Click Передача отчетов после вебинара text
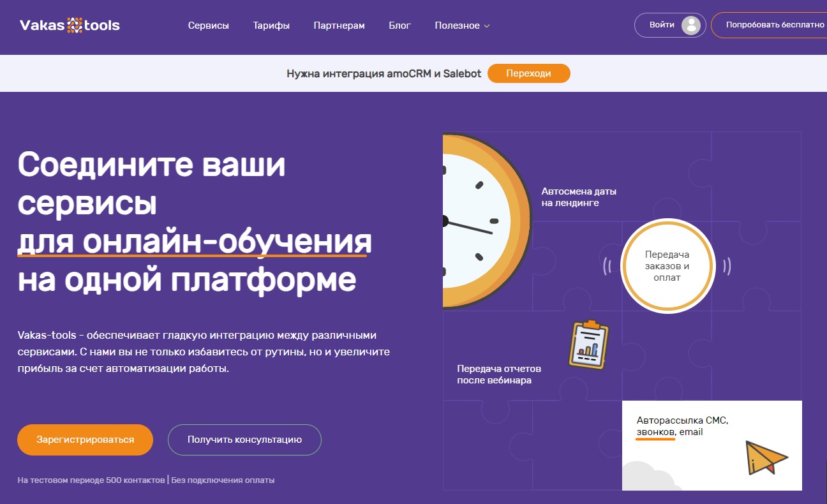The height and width of the screenshot is (504, 827). click(499, 374)
